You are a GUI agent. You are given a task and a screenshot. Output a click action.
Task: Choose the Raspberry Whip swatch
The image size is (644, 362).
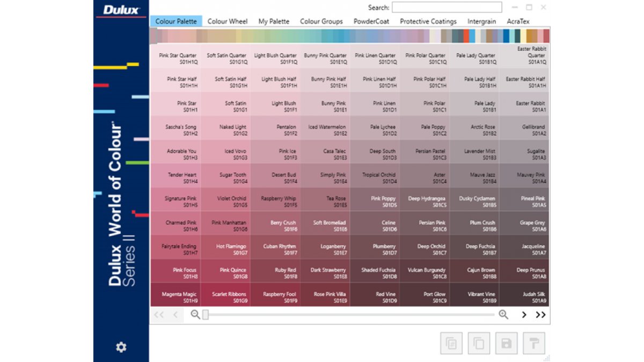point(275,199)
